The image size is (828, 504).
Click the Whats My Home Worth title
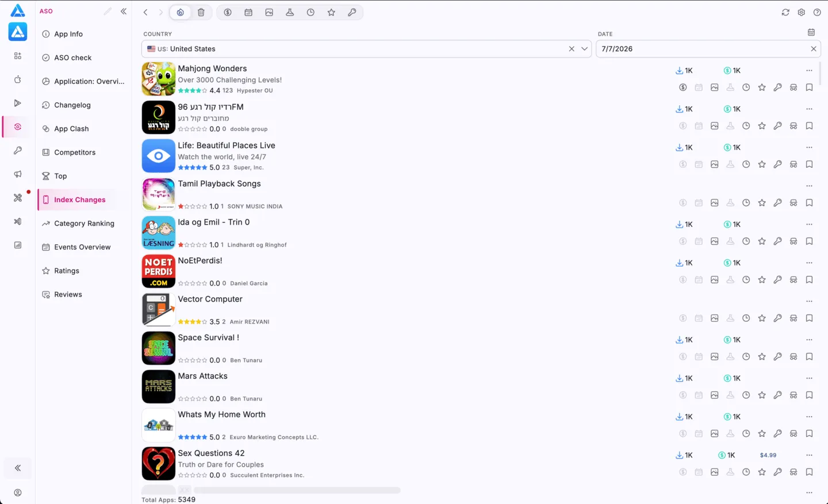pyautogui.click(x=222, y=414)
